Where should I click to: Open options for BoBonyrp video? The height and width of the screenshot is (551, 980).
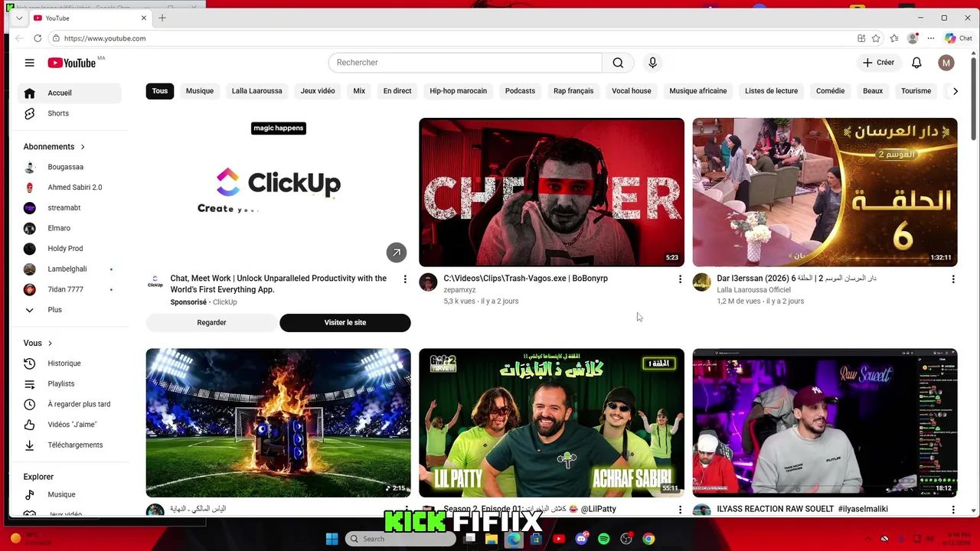tap(680, 279)
